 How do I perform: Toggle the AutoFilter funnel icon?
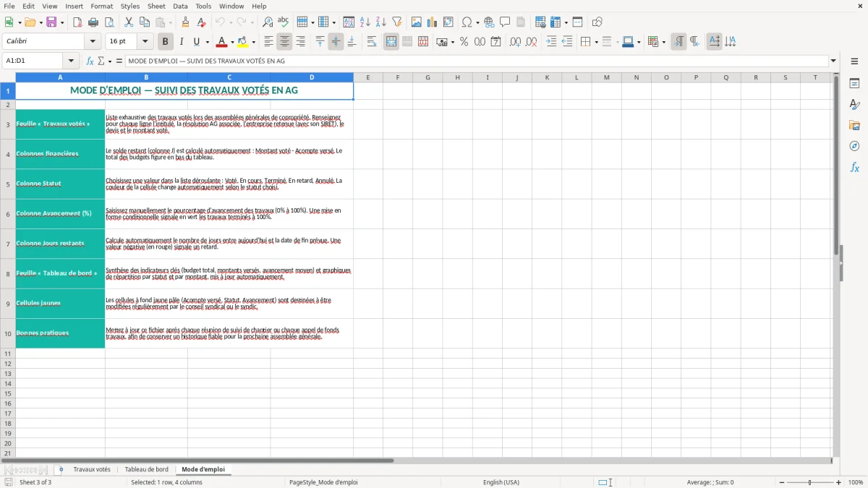point(396,22)
